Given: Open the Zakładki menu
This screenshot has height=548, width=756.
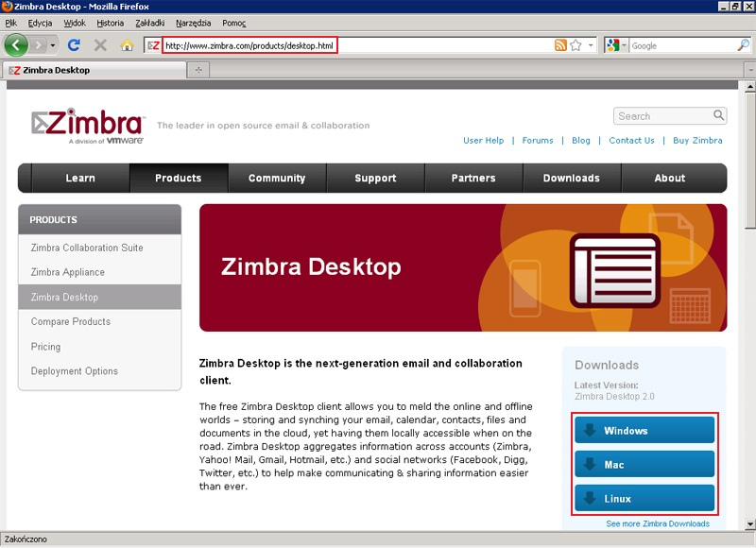Looking at the screenshot, I should tap(150, 23).
